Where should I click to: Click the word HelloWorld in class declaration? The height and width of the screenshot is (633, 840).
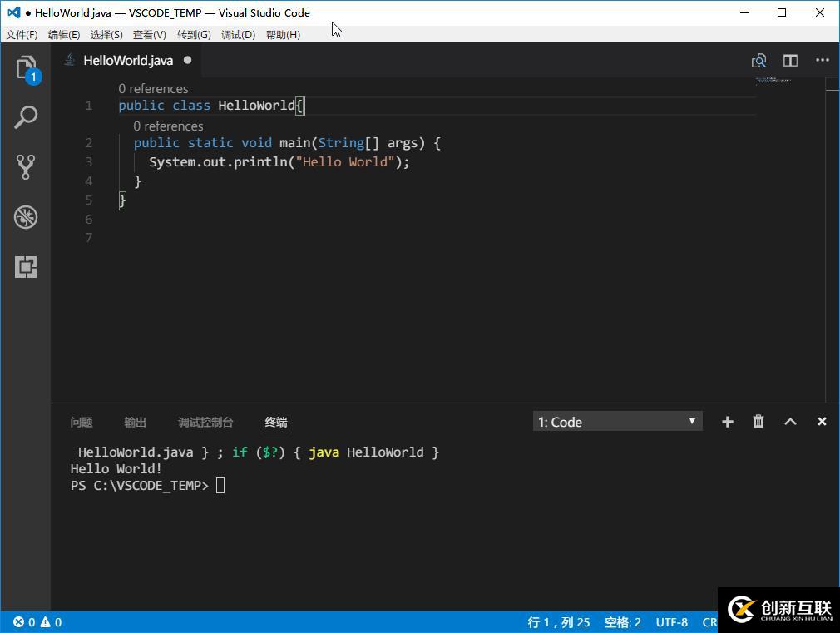[256, 106]
